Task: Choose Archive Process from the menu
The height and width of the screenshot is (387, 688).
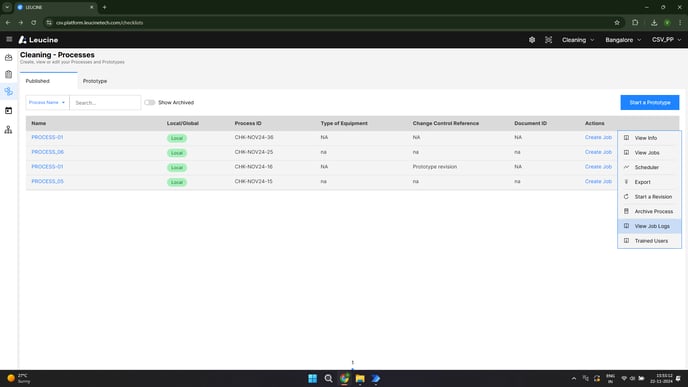Action: pyautogui.click(x=649, y=211)
